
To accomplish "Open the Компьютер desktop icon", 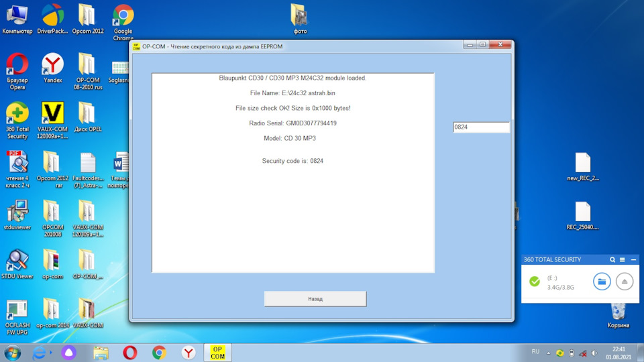I will click(x=17, y=19).
